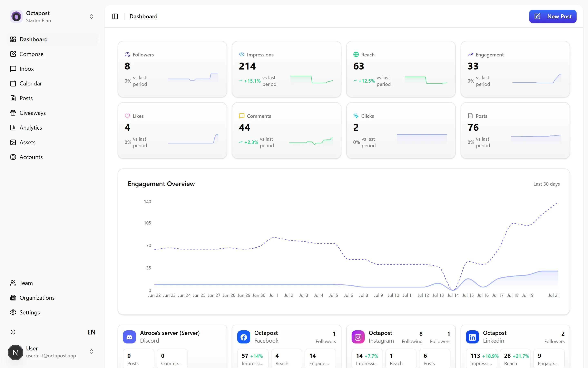Image resolution: width=588 pixels, height=368 pixels.
Task: Click the Instagram 6 Posts stat
Action: [435, 359]
